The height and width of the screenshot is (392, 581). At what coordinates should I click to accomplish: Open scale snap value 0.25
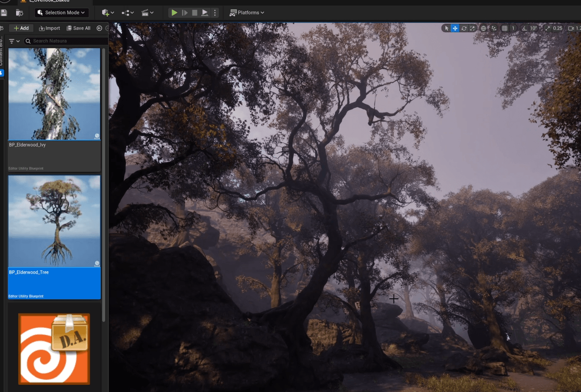(x=558, y=28)
